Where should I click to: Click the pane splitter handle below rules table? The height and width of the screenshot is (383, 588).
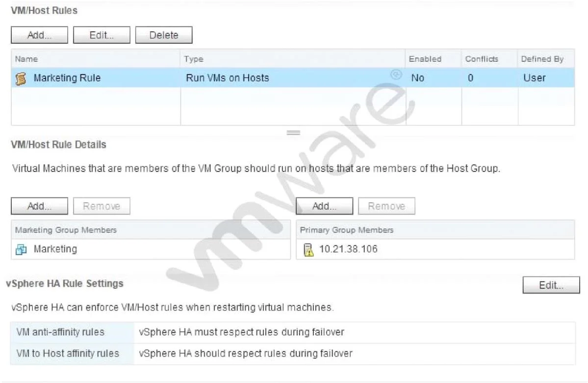point(293,133)
